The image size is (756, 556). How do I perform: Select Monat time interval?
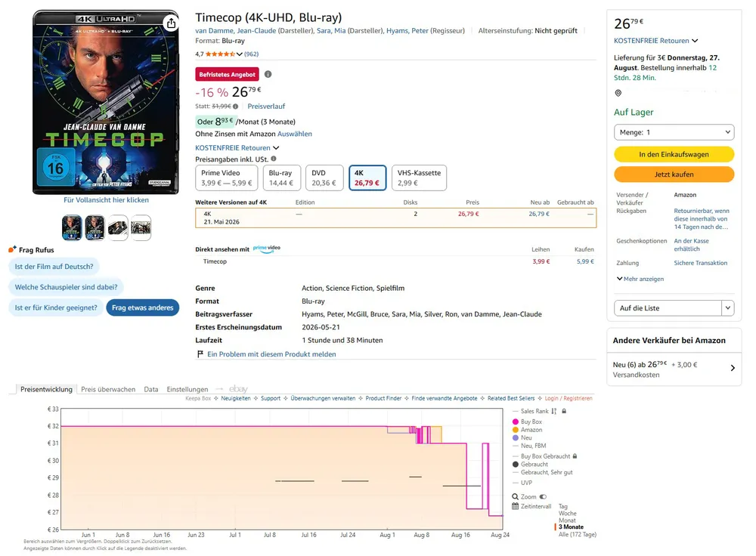coord(567,520)
